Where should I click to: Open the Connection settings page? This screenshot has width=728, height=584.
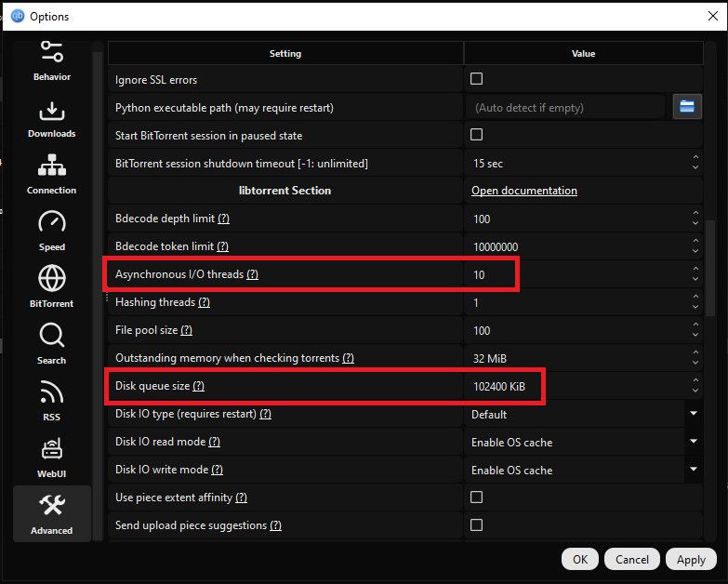click(x=51, y=175)
